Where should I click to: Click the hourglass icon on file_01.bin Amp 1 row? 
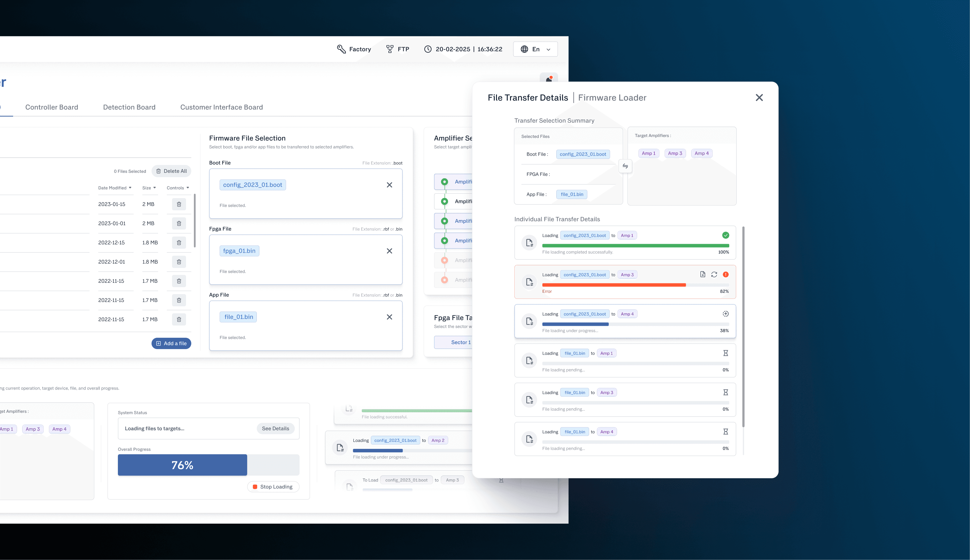click(x=726, y=353)
